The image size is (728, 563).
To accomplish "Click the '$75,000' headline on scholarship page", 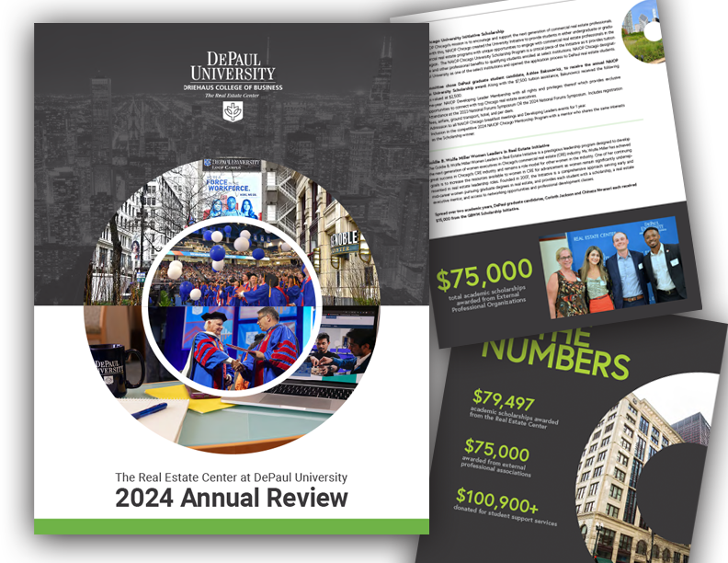I will 484,274.
